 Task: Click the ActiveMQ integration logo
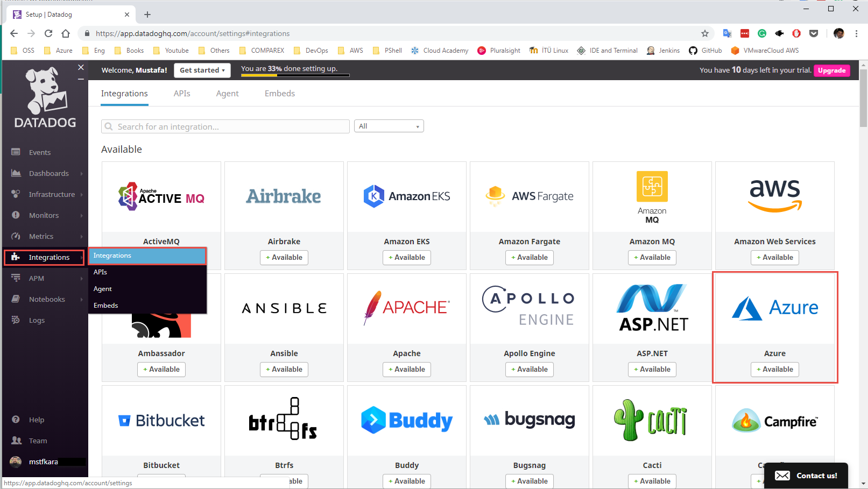161,196
